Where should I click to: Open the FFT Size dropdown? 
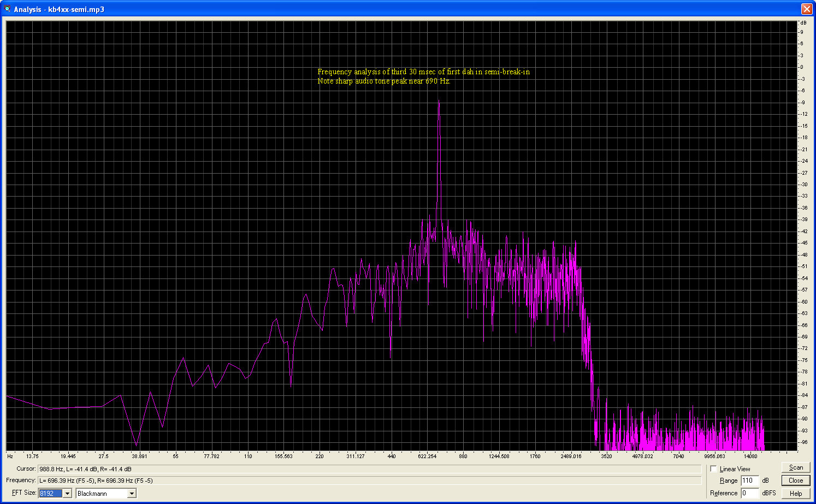(67, 494)
